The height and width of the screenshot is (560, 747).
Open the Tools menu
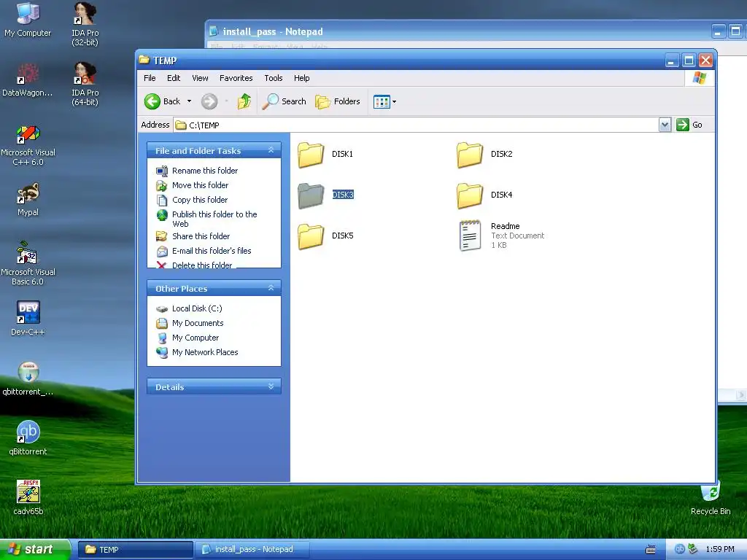point(274,78)
